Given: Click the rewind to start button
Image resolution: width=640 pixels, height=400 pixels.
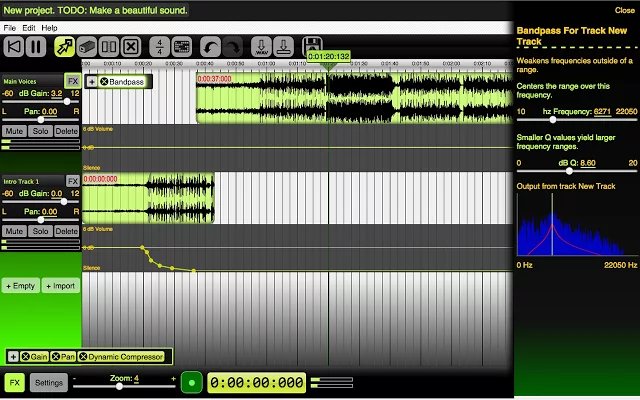Looking at the screenshot, I should [x=13, y=47].
